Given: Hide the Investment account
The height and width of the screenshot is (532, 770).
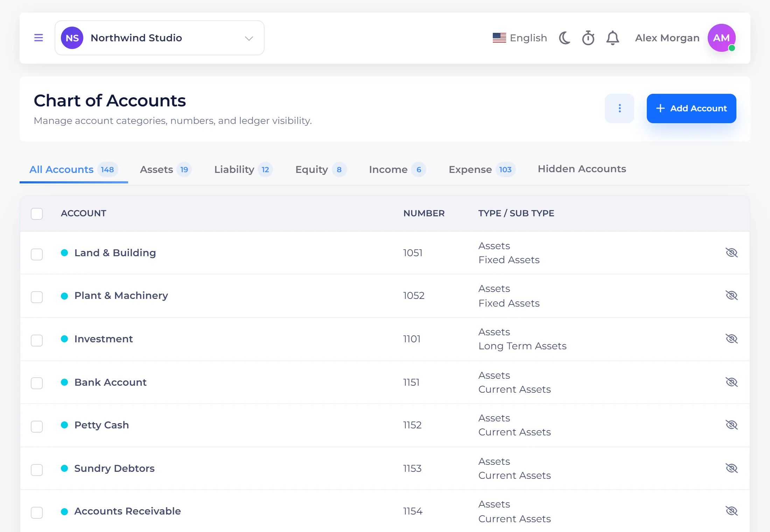Looking at the screenshot, I should (x=731, y=339).
